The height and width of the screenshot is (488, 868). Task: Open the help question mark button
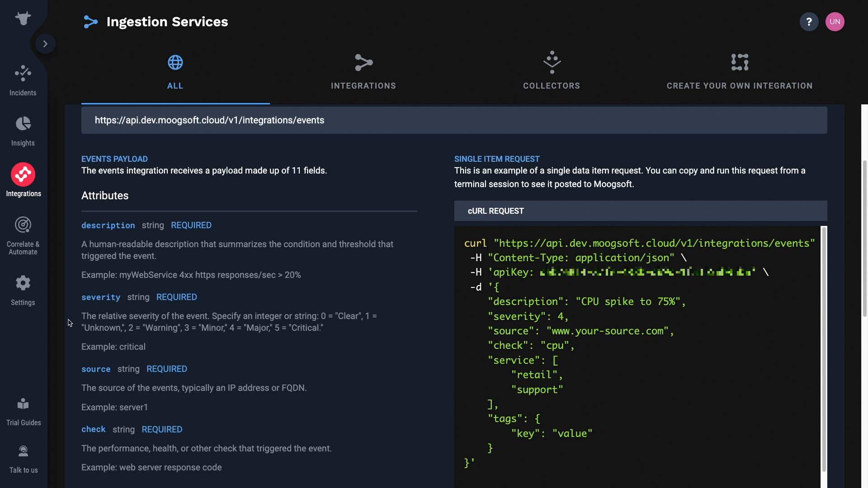click(809, 22)
